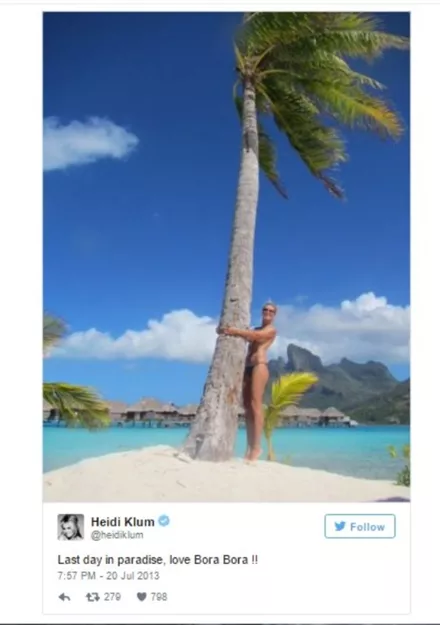This screenshot has width=440, height=625.
Task: Click Heidi Klum's profile avatar
Action: pos(71,527)
